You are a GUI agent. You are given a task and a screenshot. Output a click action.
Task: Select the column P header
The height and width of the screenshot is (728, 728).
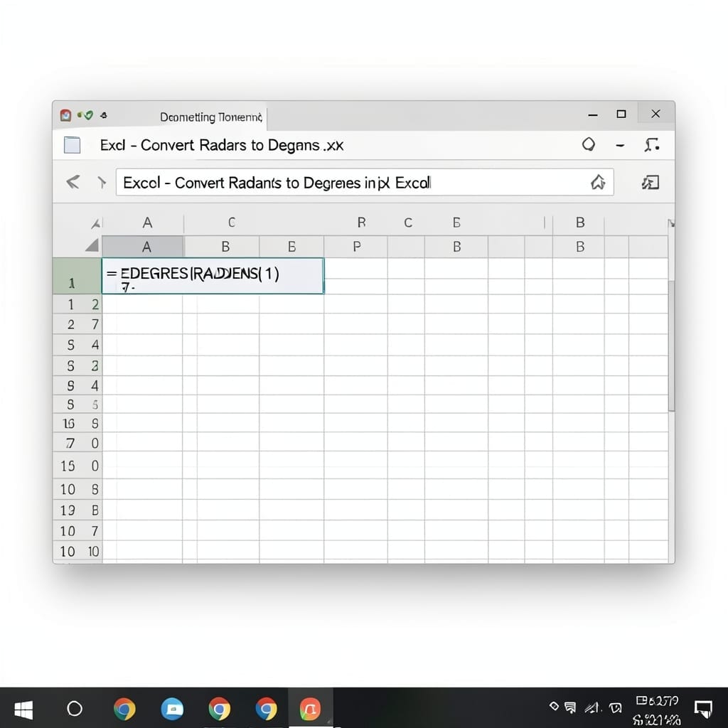355,247
